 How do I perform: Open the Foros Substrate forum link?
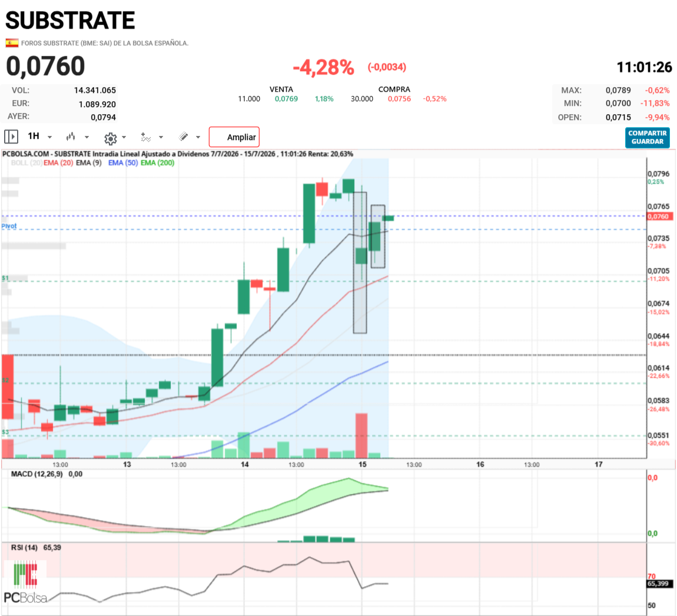tap(104, 43)
